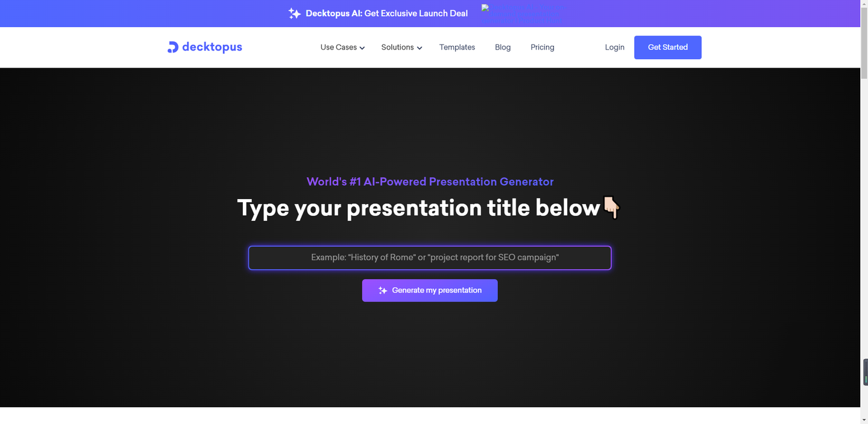Open the Pricing page
Screen dimensions: 868x424
(x=542, y=47)
